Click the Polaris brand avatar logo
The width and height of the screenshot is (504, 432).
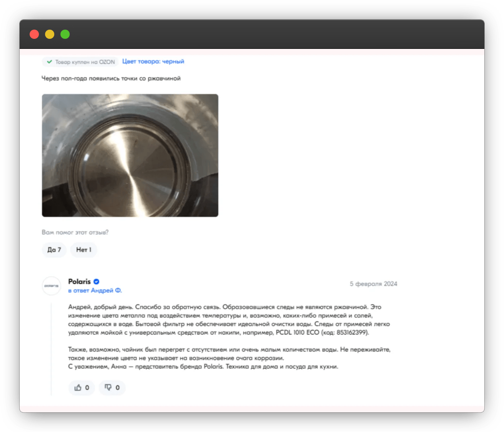[51, 286]
